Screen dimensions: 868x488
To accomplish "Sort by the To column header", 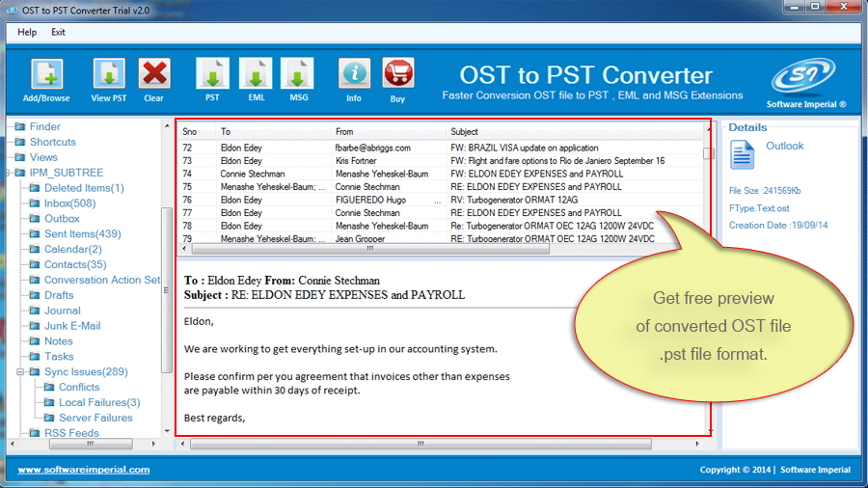I will [273, 132].
